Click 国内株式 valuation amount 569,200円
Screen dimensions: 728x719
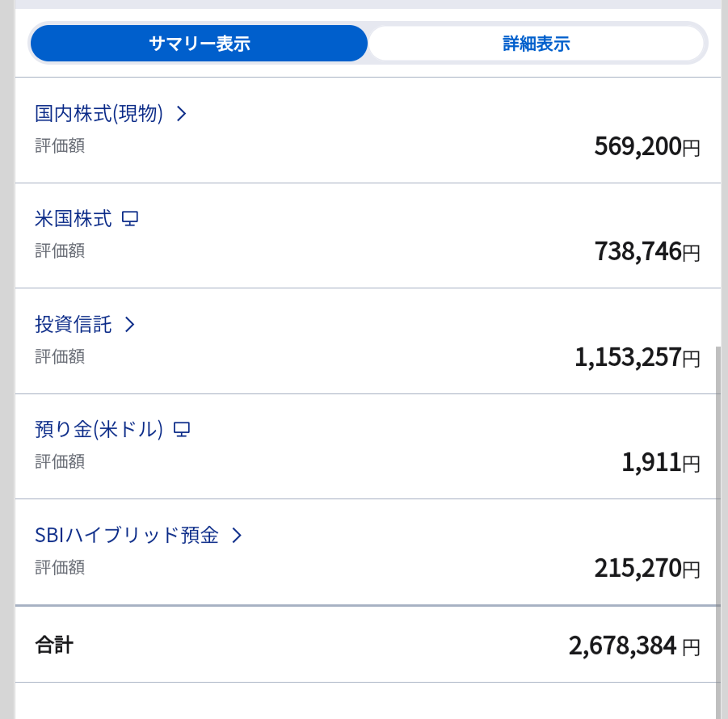coord(646,147)
